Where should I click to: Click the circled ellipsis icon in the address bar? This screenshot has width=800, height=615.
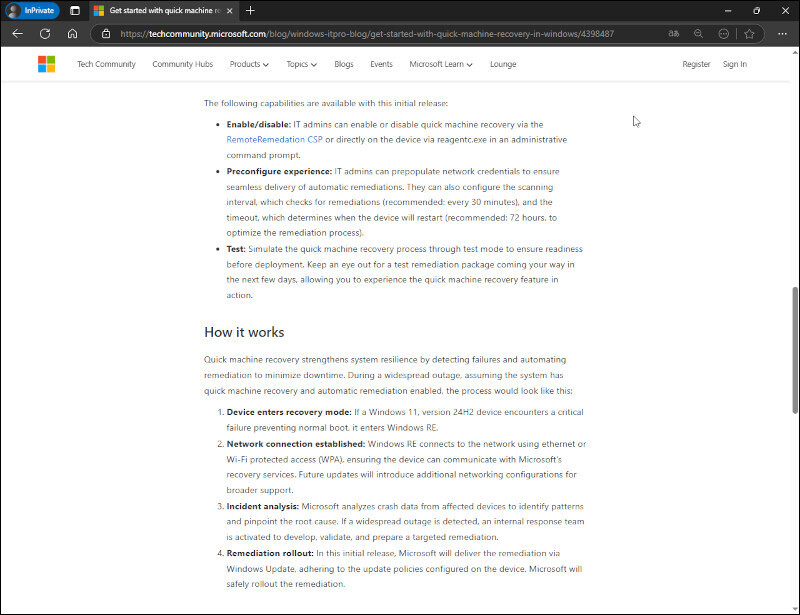pos(723,34)
